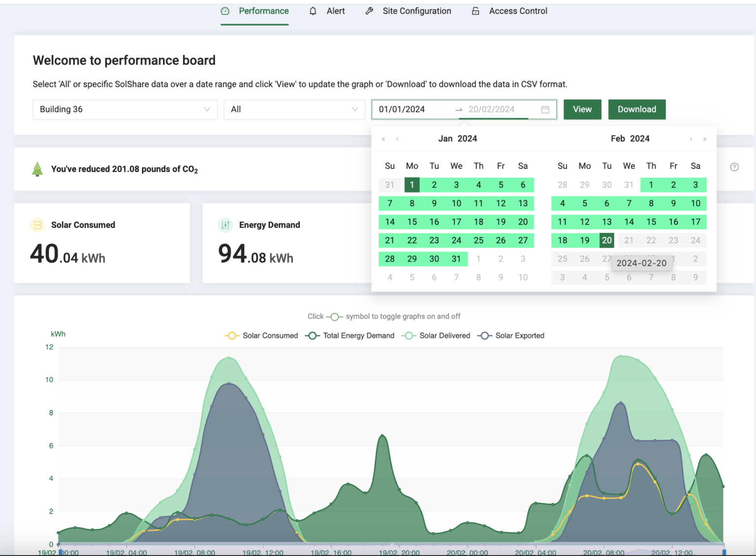
Task: Click the Solar Consumed card icon
Action: 37,225
